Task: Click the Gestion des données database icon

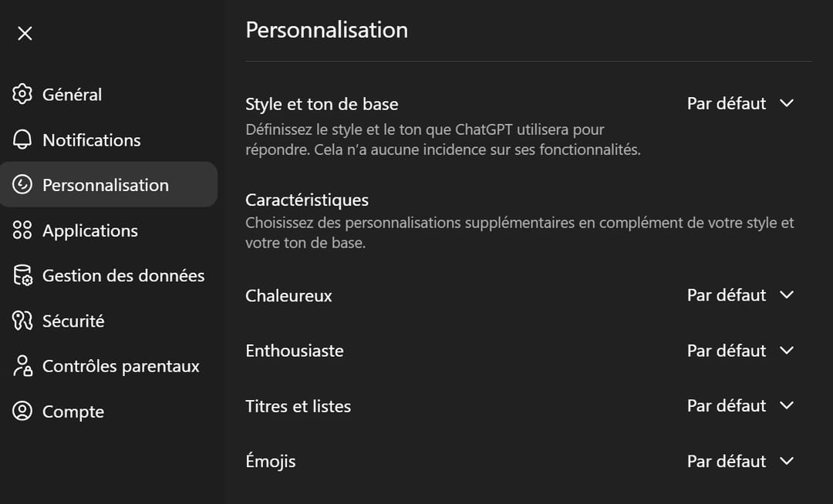Action: click(22, 275)
